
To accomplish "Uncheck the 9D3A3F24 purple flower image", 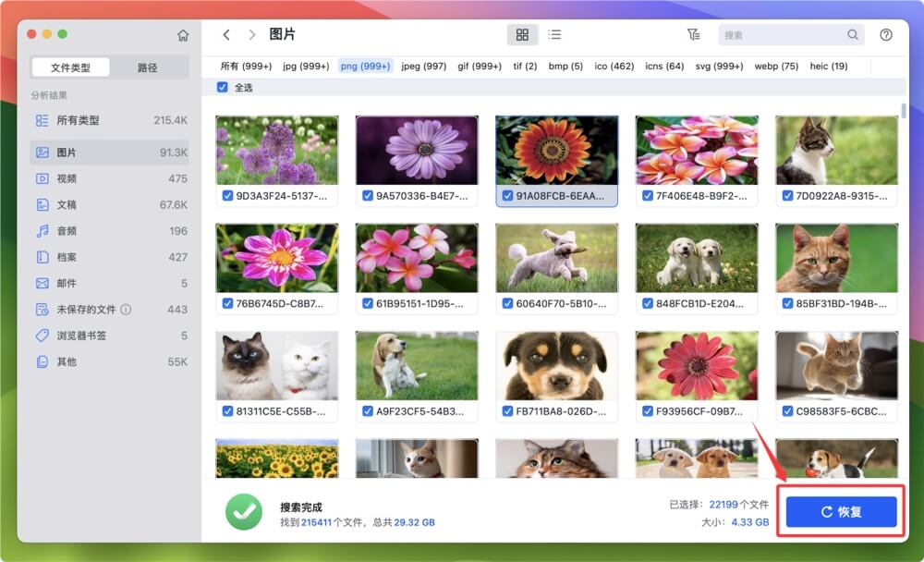I will point(228,195).
